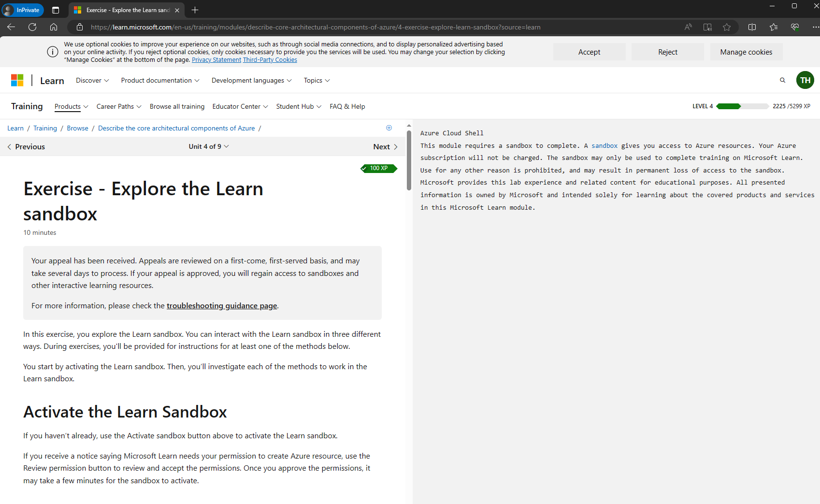Expand the Career Paths dropdown
This screenshot has height=504, width=820.
click(x=119, y=106)
